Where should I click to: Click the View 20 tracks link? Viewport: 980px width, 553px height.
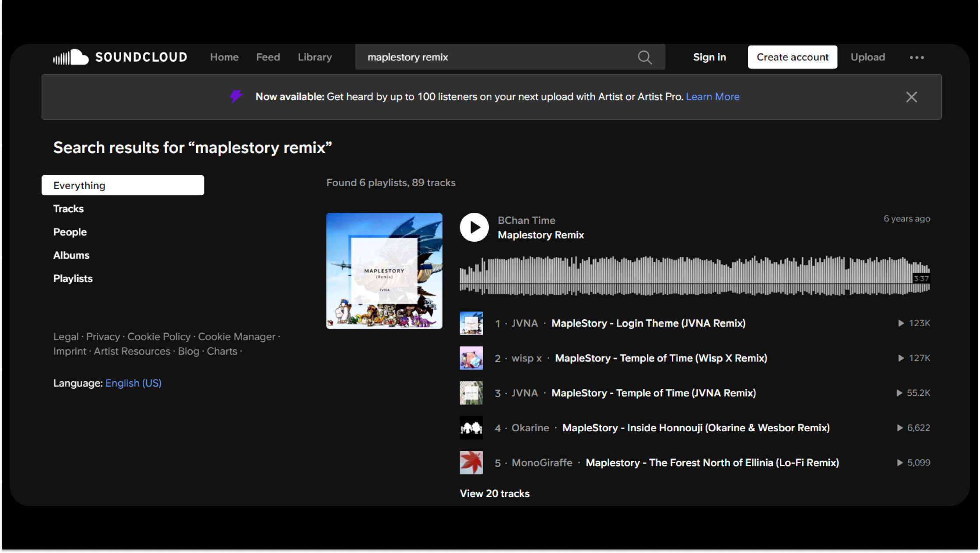point(495,493)
